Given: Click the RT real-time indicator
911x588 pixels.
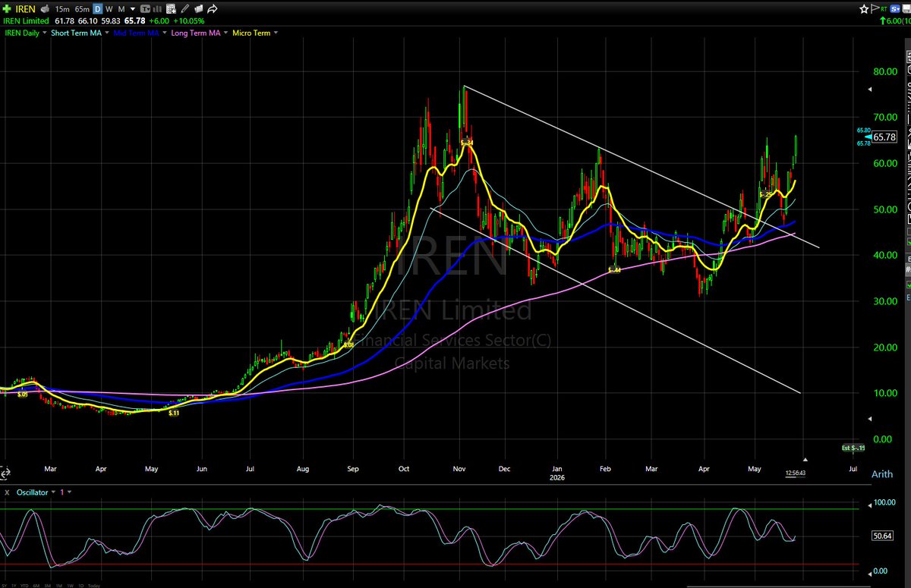Looking at the screenshot, I should pyautogui.click(x=883, y=9).
